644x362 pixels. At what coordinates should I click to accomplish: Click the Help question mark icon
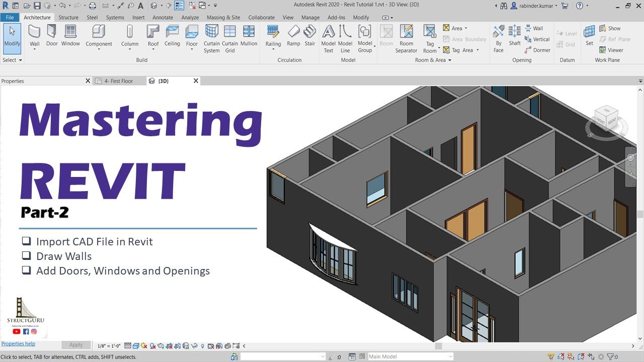[x=580, y=6]
